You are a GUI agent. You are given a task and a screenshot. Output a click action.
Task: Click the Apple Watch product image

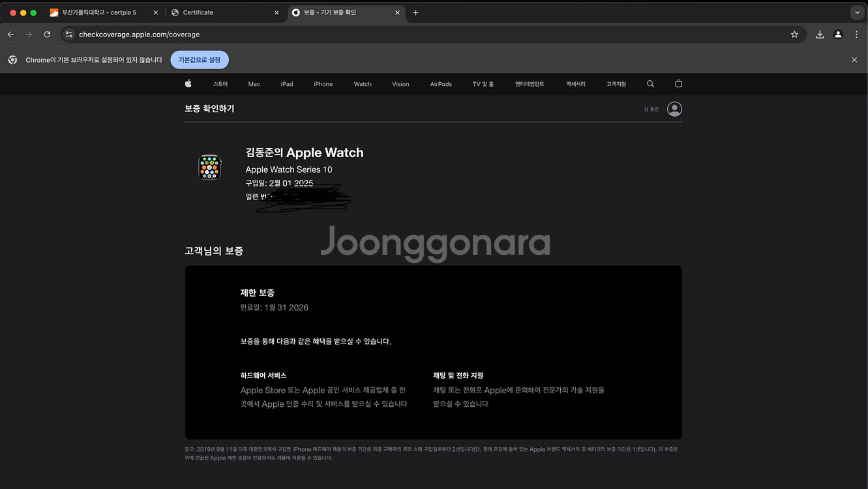point(209,168)
